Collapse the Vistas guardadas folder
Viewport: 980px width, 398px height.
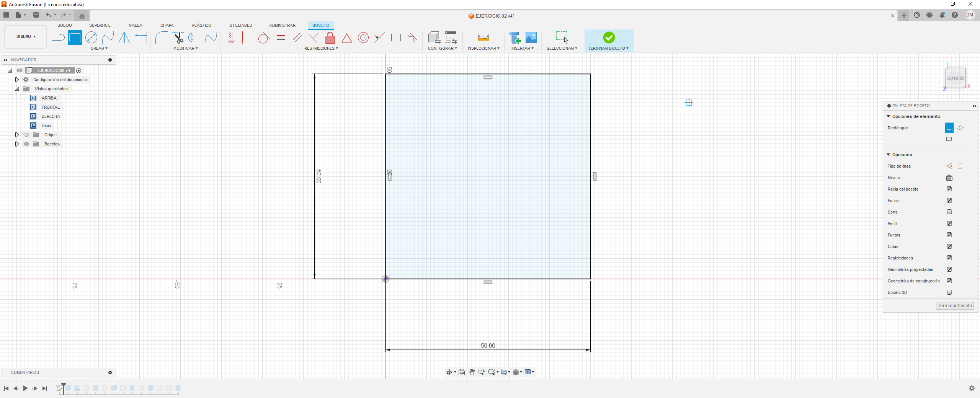click(17, 89)
